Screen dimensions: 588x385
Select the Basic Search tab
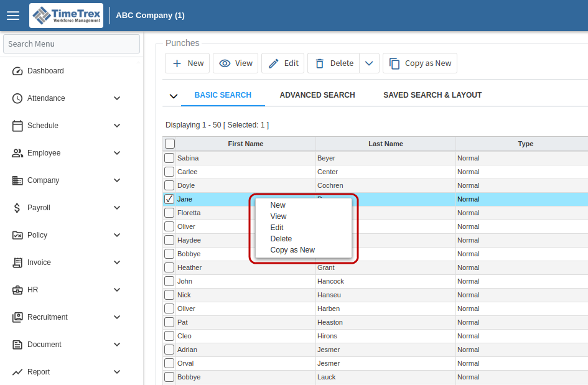tap(223, 95)
